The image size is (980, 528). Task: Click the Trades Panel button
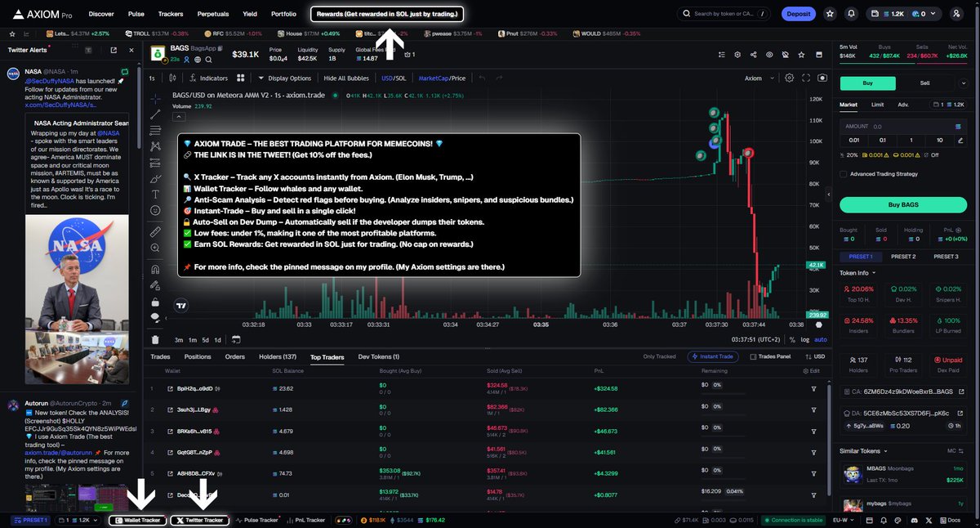[x=770, y=356]
